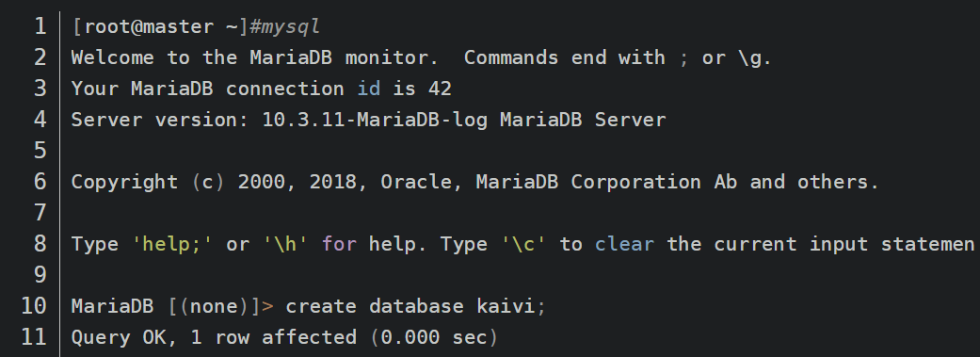The width and height of the screenshot is (980, 357).
Task: Click line number 8 in the gutter
Action: 40,244
